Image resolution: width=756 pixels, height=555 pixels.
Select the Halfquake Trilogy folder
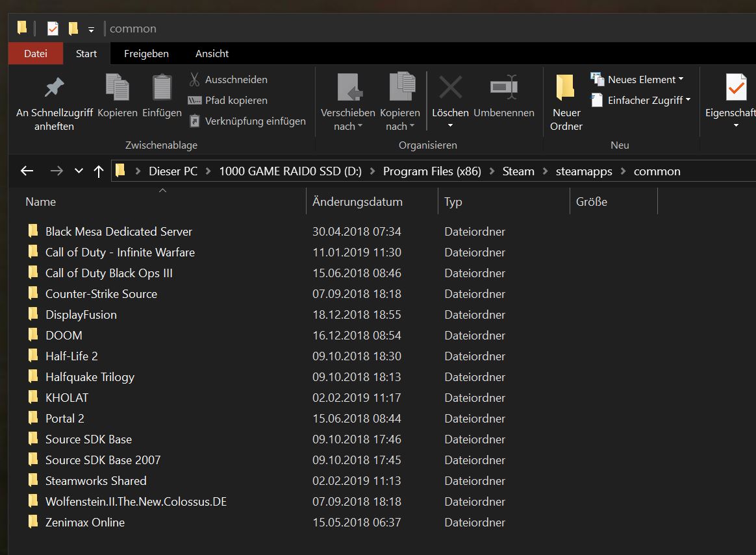point(90,376)
